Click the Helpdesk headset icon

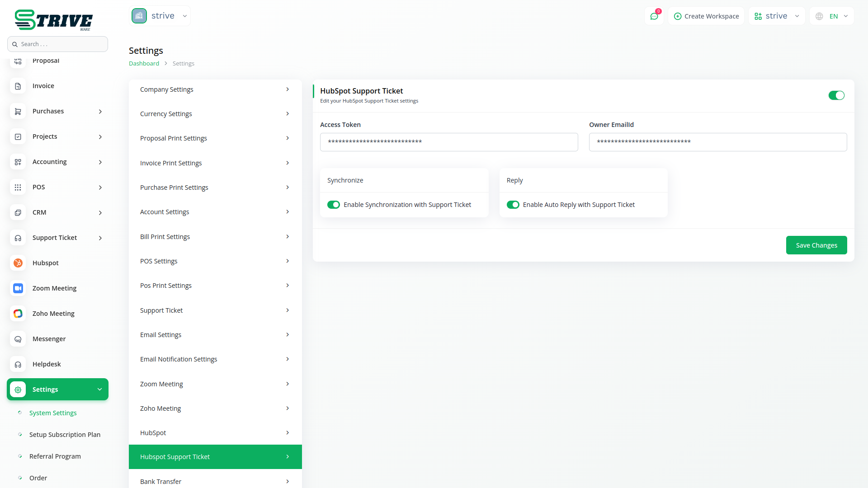(x=18, y=364)
